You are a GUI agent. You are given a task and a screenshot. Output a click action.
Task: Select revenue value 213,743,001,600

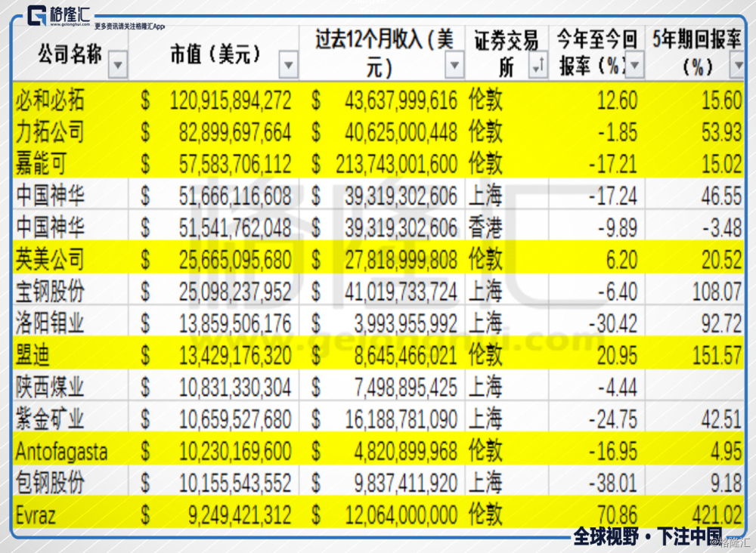[x=397, y=164]
